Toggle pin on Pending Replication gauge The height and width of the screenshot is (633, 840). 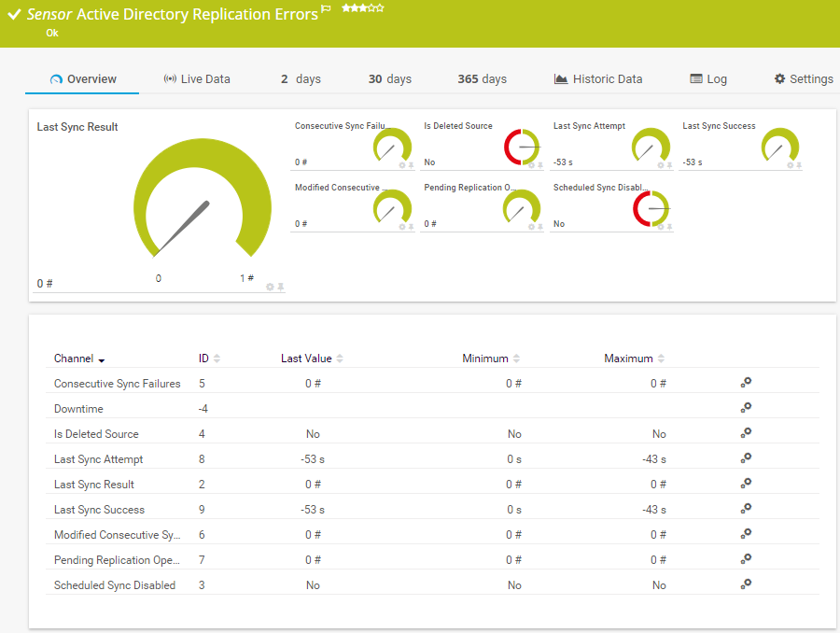[540, 227]
